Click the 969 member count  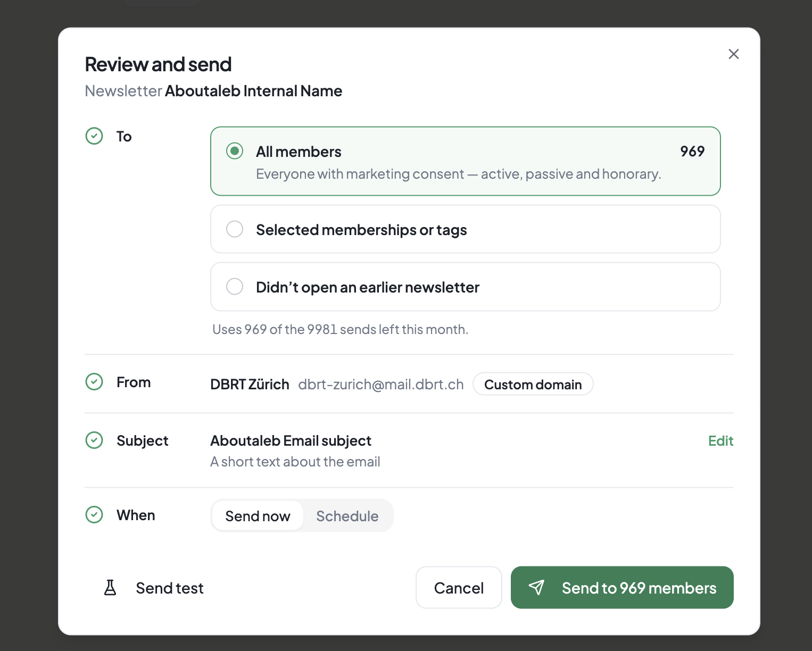pyautogui.click(x=692, y=151)
